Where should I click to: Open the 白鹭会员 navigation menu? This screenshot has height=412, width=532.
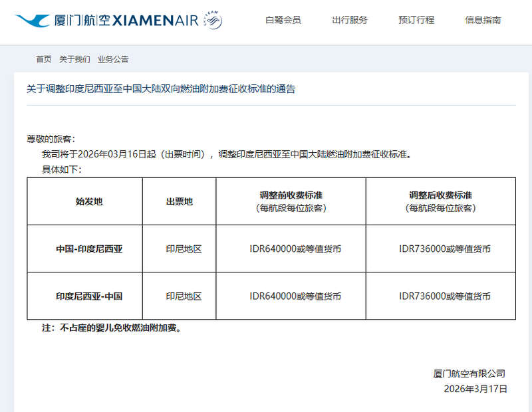point(283,20)
